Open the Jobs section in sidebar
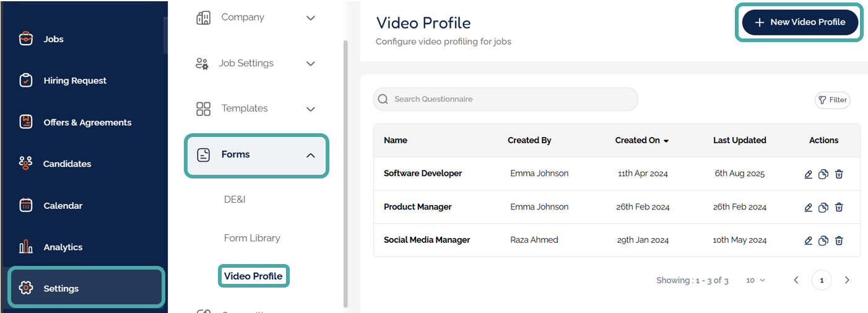 tap(53, 39)
